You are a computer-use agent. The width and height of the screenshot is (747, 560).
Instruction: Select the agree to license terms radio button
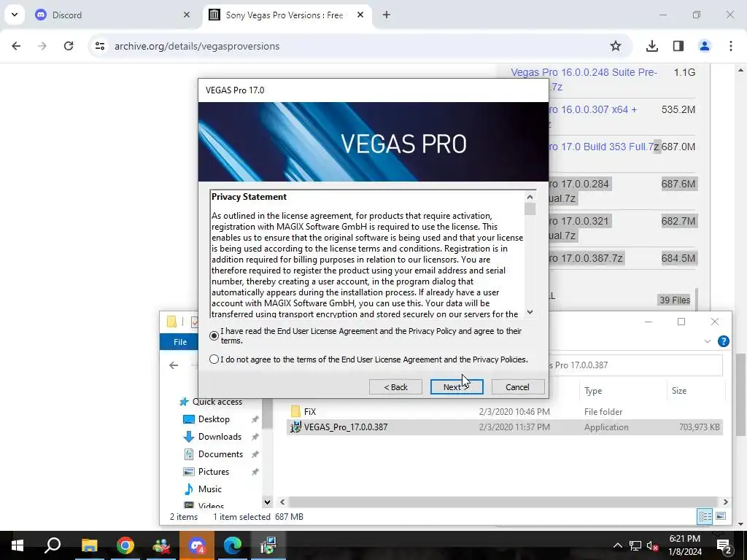(214, 335)
